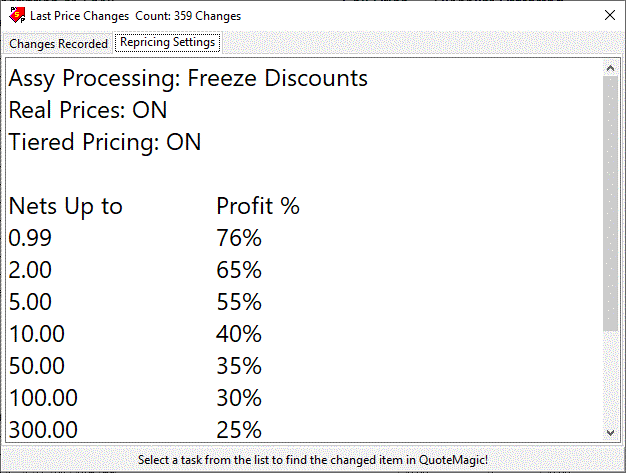Click the Assy Processing: Freeze Discounts line
Viewport: 626px width, 473px height.
click(188, 78)
